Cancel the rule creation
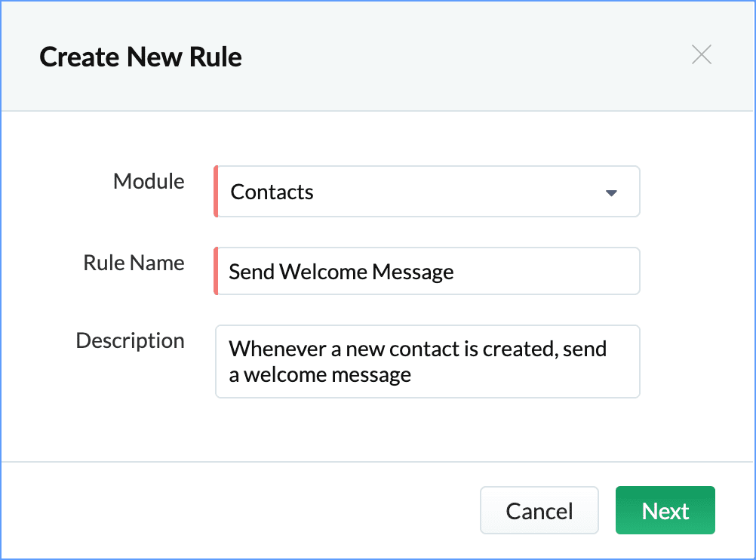This screenshot has width=756, height=560. tap(539, 511)
